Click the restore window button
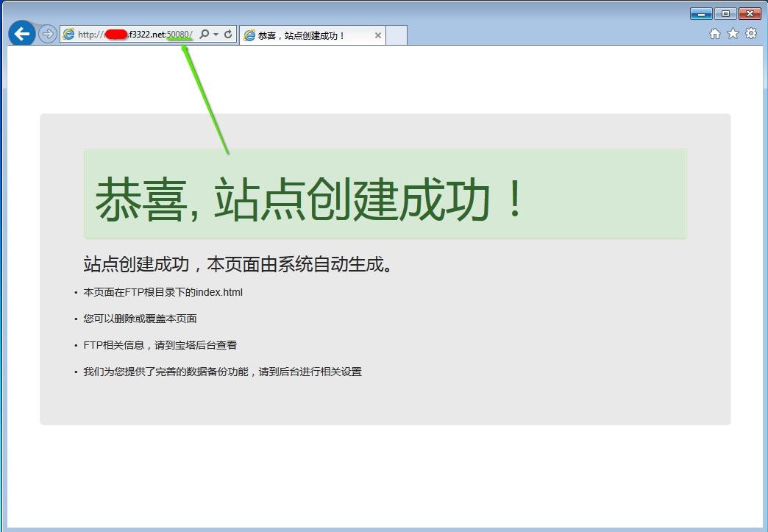Image resolution: width=768 pixels, height=532 pixels. point(727,13)
